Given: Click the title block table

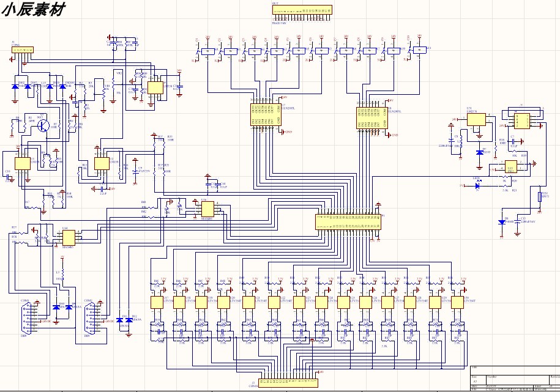Looking at the screenshot, I should [x=515, y=379].
